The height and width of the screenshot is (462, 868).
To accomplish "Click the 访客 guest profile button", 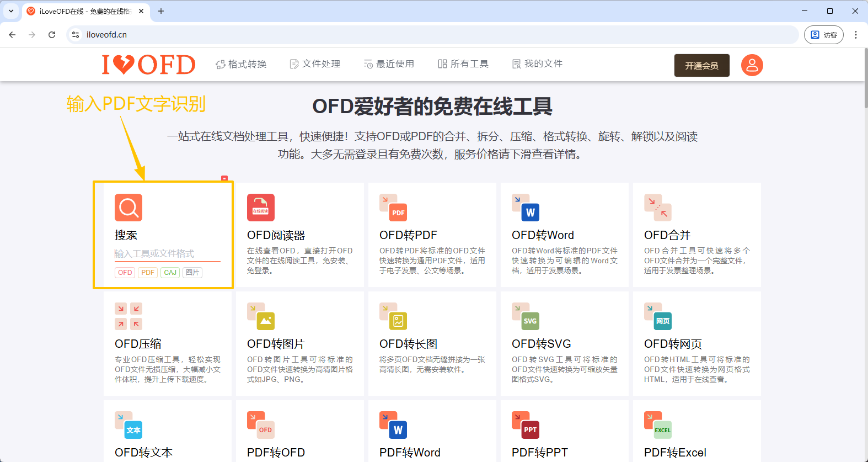I will pos(824,35).
